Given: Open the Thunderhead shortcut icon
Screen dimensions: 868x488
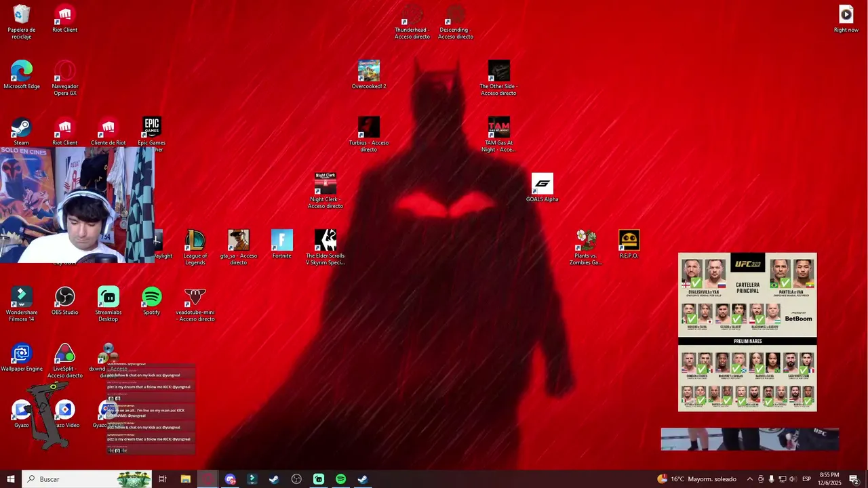Looking at the screenshot, I should [412, 22].
